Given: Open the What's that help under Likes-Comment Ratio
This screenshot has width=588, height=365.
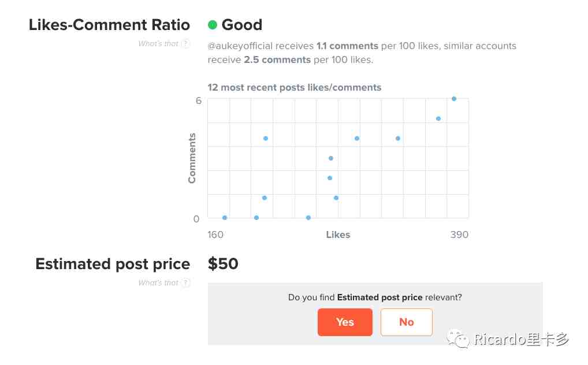Looking at the screenshot, I should pos(158,43).
